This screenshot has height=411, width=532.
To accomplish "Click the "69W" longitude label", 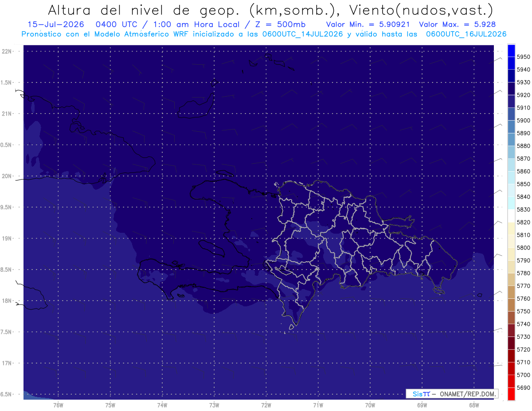I will pyautogui.click(x=422, y=405).
